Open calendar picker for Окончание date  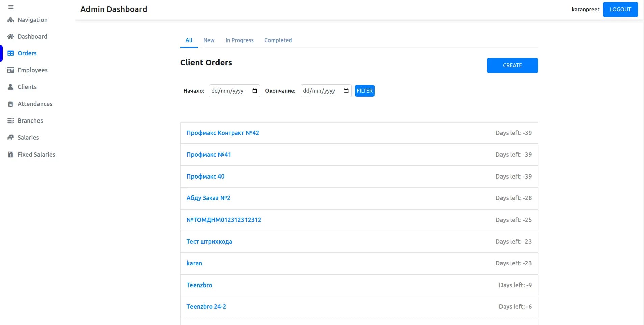[346, 91]
